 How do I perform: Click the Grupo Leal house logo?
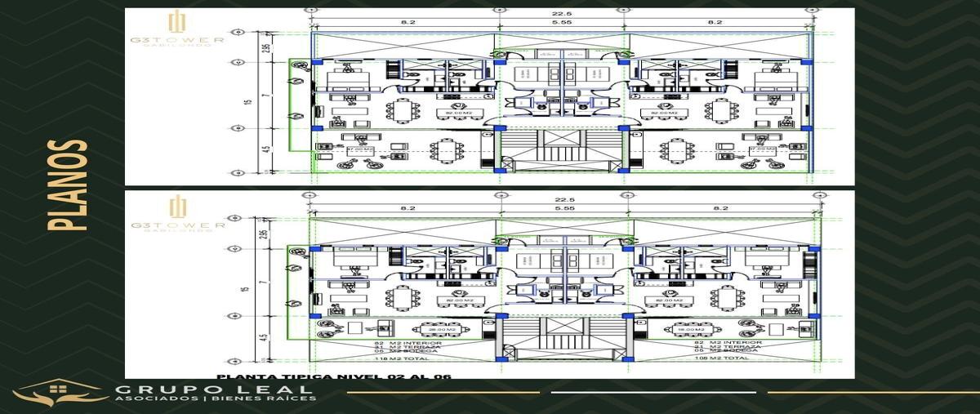[60, 393]
